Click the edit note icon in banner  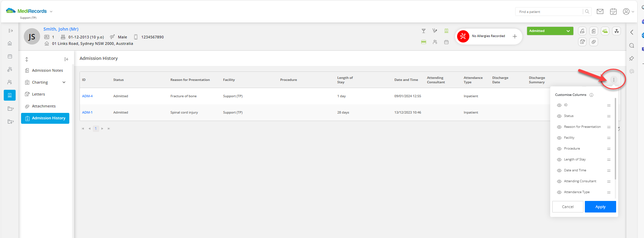(582, 42)
